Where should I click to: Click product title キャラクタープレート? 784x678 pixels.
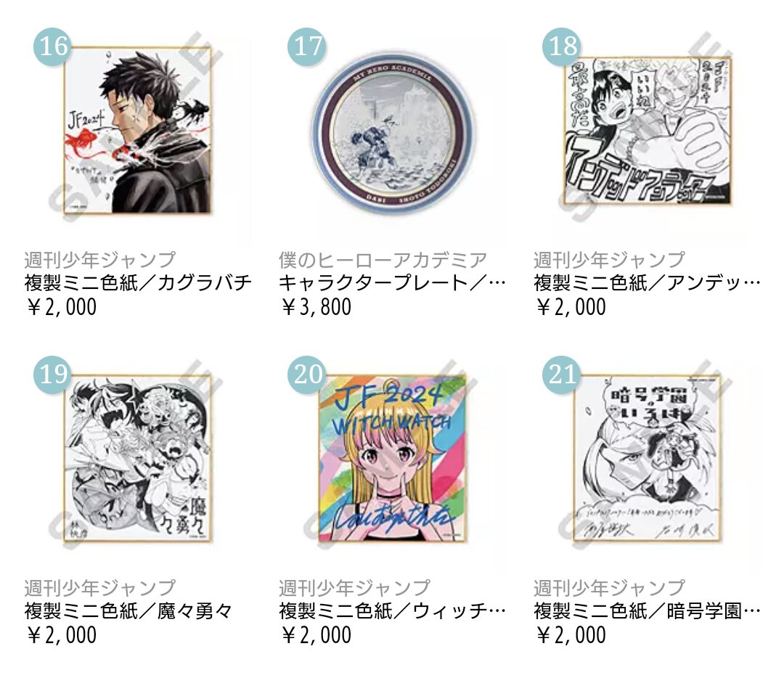coord(392,283)
